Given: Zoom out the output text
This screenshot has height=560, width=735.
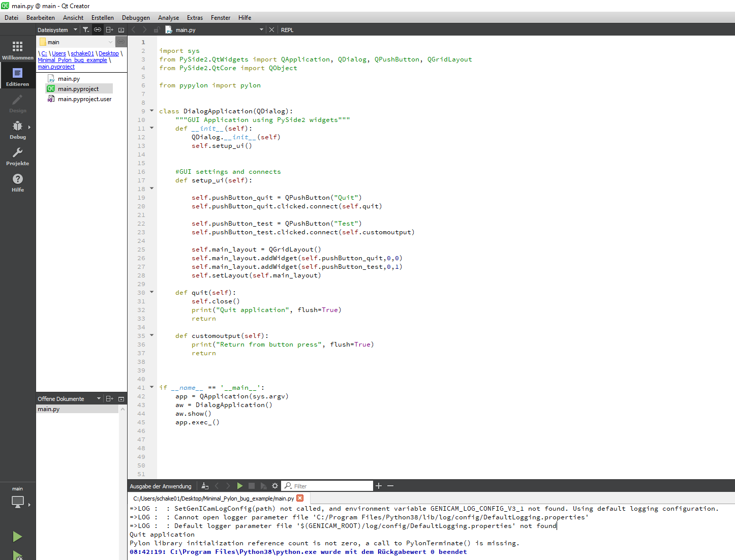Looking at the screenshot, I should point(390,486).
